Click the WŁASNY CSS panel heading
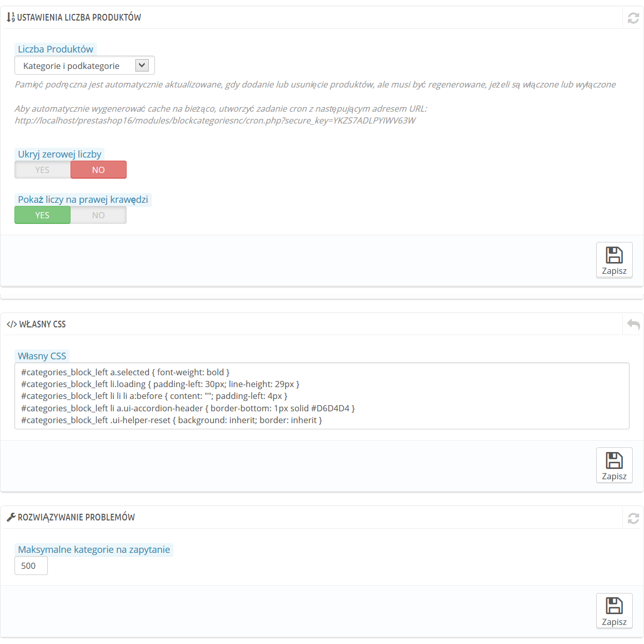The height and width of the screenshot is (644, 644). [42, 324]
